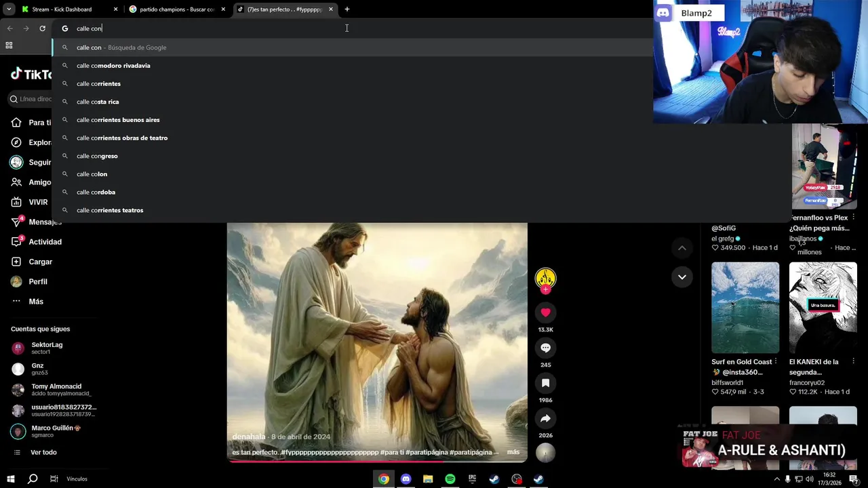Click the Windows Start button
The image size is (868, 488).
click(x=10, y=479)
